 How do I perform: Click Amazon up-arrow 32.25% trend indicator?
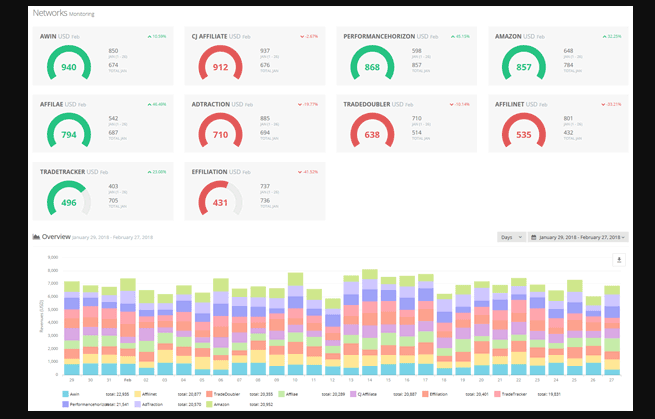pos(612,36)
